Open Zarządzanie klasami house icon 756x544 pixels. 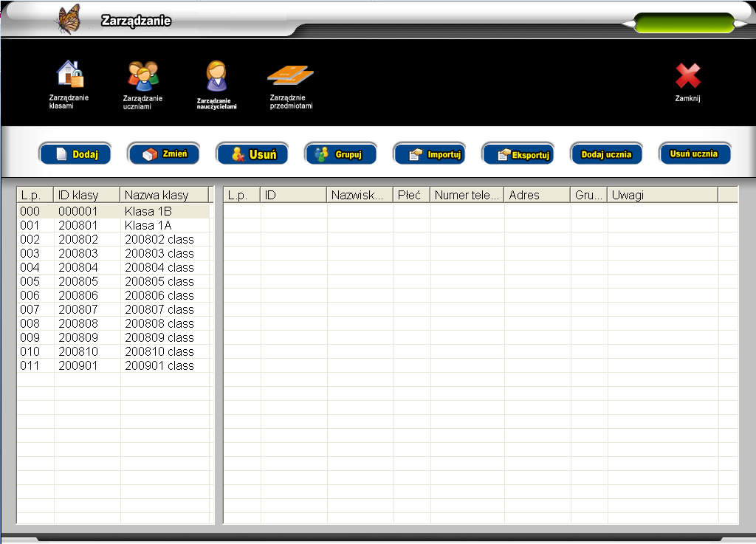(70, 74)
